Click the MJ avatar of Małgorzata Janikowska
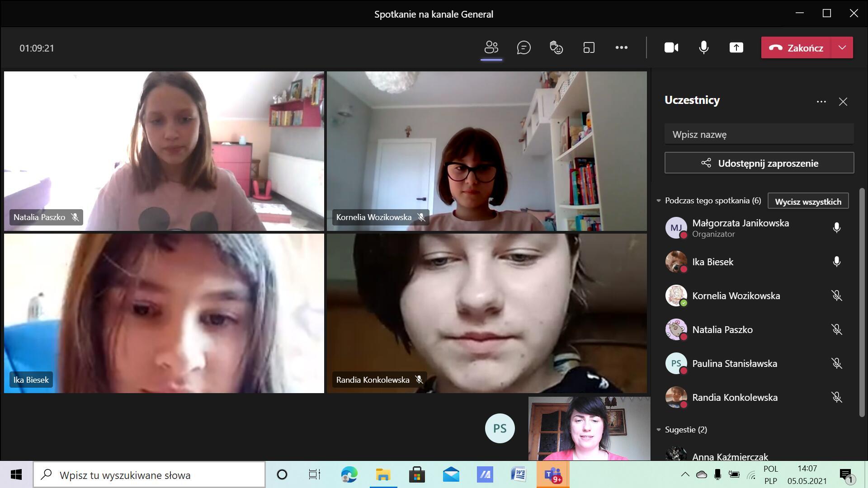Image resolution: width=868 pixels, height=488 pixels. tap(676, 228)
